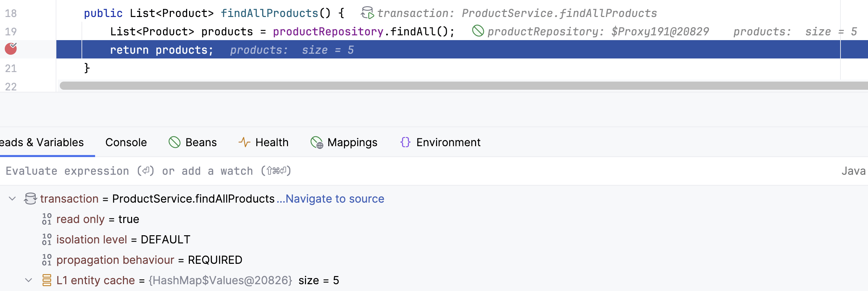Click the Environment braces icon
This screenshot has height=291, width=868.
[405, 142]
